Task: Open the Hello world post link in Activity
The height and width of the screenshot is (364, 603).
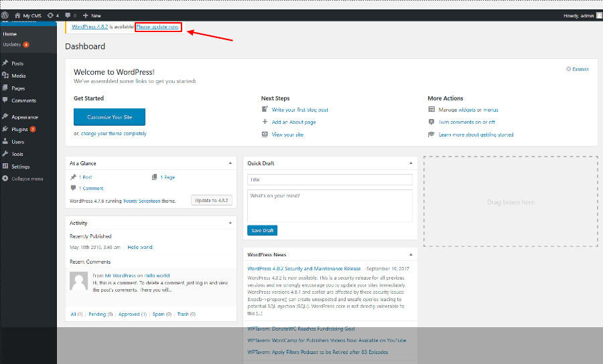Action: pyautogui.click(x=140, y=248)
